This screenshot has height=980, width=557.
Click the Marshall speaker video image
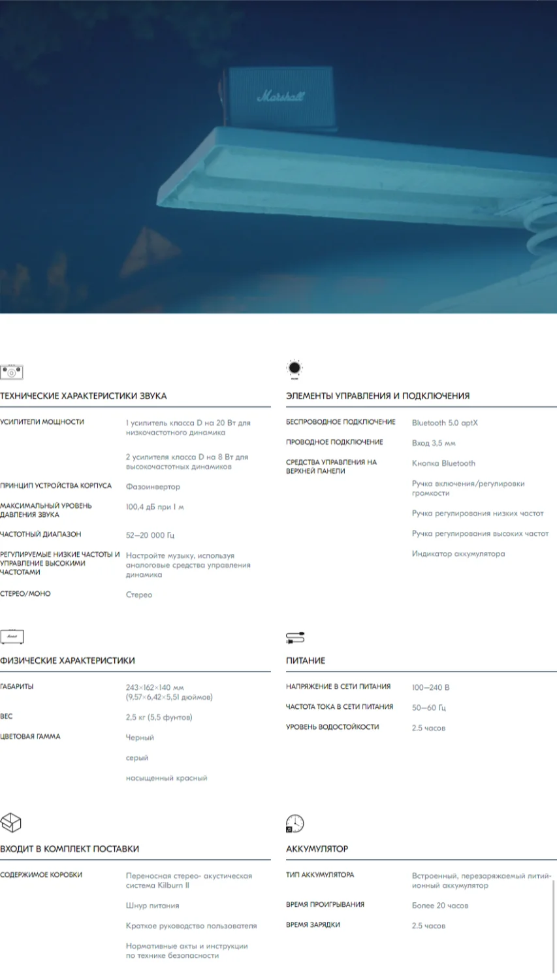click(x=278, y=157)
